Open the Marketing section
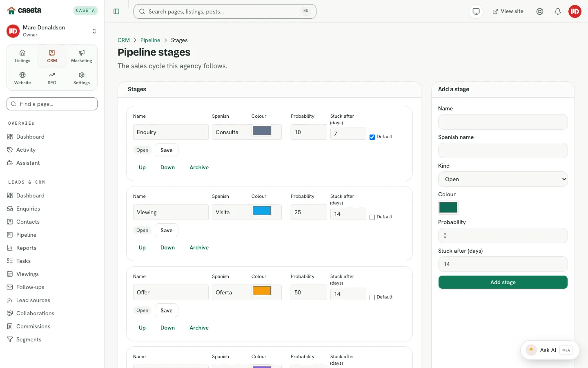The image size is (588, 368). click(82, 56)
